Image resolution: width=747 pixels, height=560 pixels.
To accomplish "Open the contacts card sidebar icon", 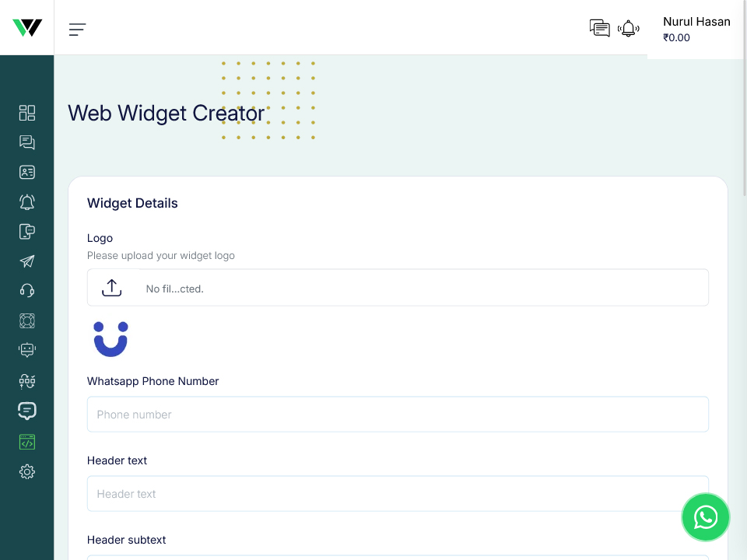I will coord(27,172).
